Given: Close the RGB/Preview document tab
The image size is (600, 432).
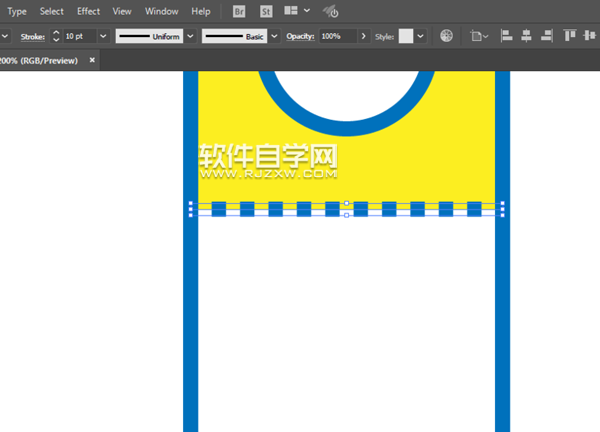Looking at the screenshot, I should coord(92,60).
